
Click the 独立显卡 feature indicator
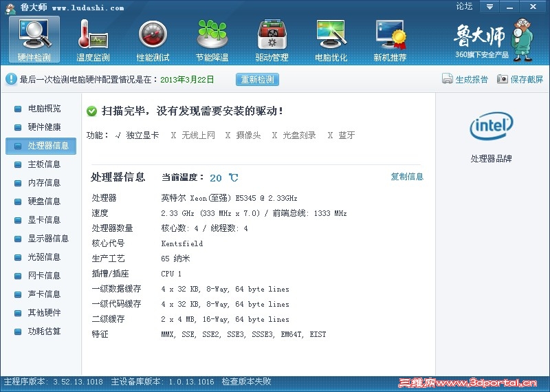click(137, 135)
